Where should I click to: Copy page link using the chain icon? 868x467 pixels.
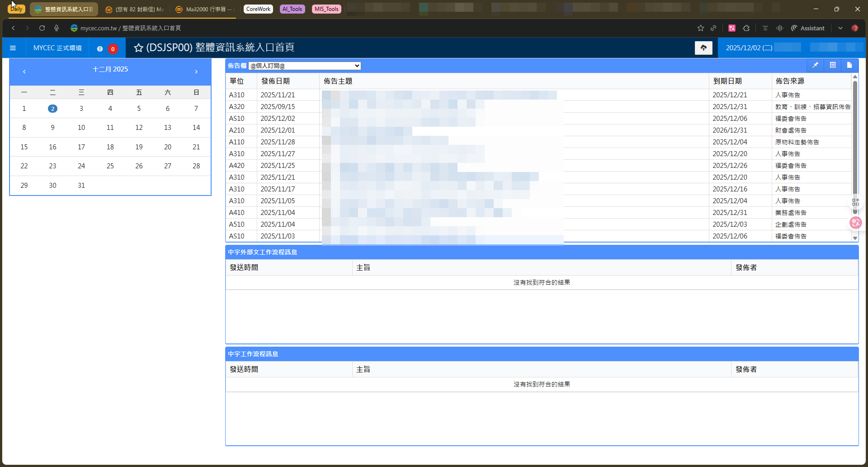point(713,28)
